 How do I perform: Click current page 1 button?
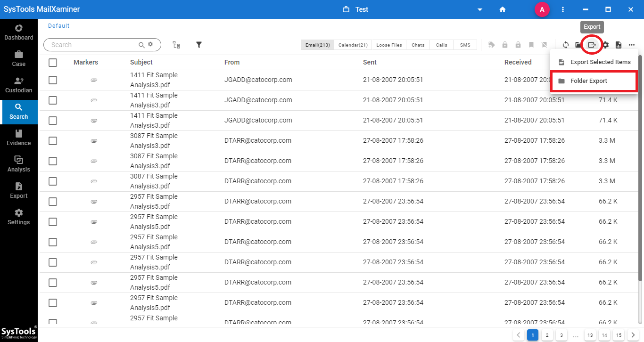point(533,335)
